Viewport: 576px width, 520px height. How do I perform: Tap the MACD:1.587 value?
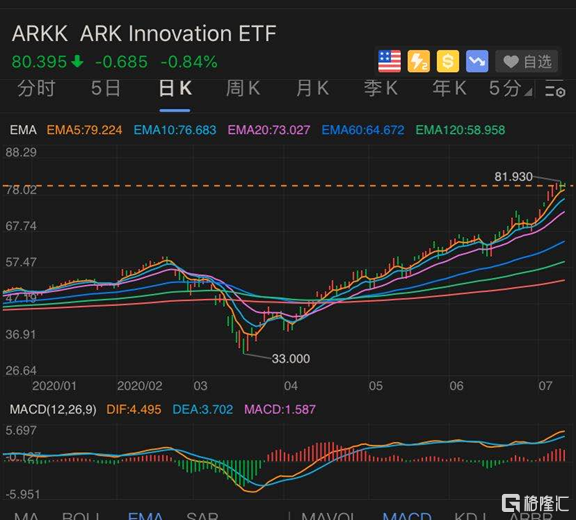click(280, 409)
